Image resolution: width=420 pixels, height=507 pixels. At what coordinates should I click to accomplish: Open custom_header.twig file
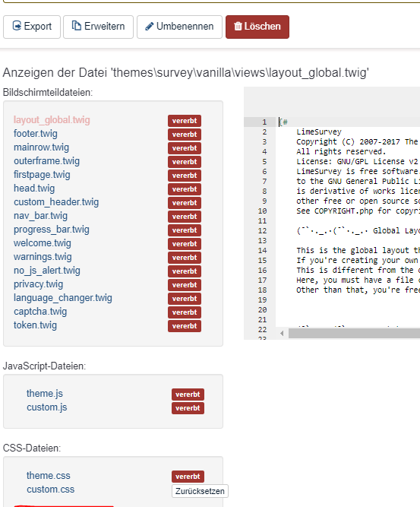56,202
